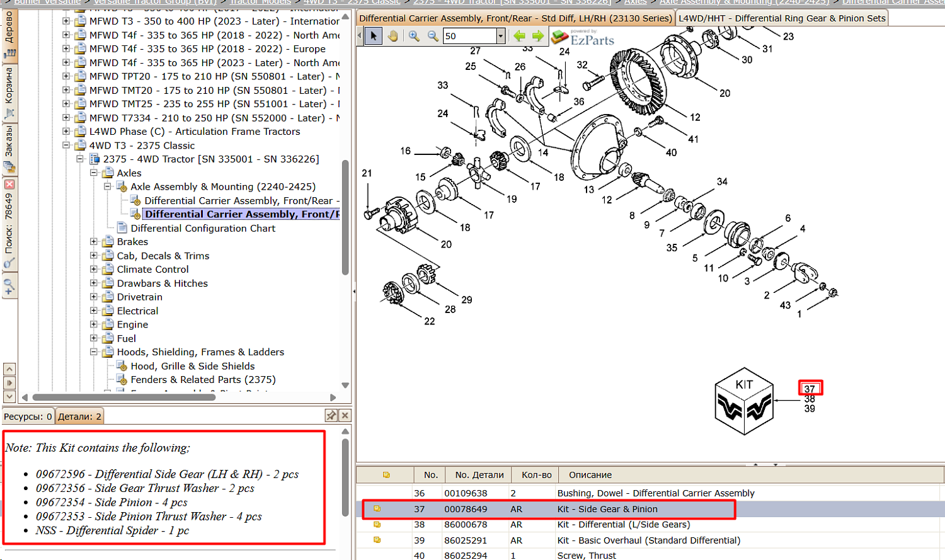Select the arrow pointer tool

[x=374, y=36]
